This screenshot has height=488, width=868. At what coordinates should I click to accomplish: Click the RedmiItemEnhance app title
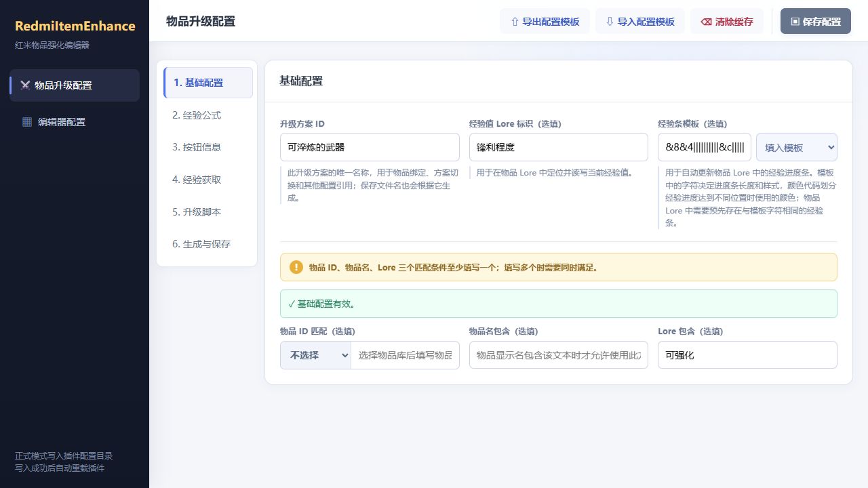click(x=75, y=26)
